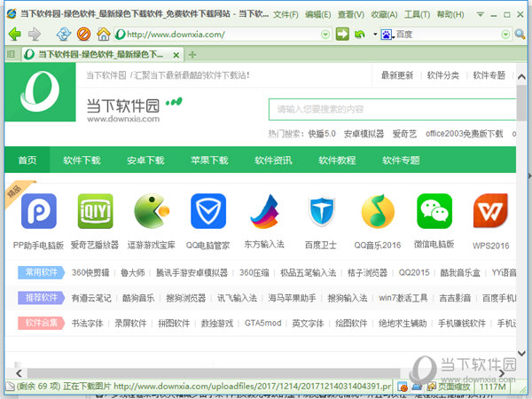Click the office2003免费版下载 link
Screen dimensions: 532x399
tap(464, 134)
